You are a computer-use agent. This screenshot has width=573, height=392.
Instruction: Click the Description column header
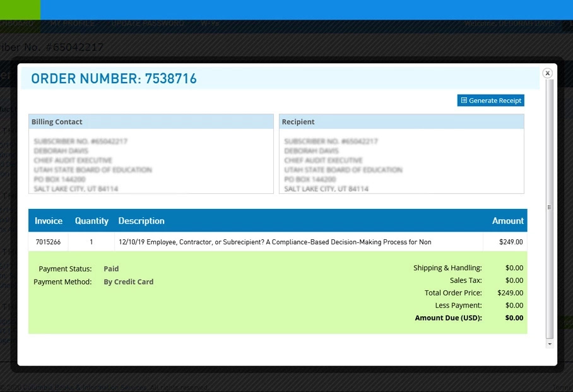click(141, 220)
